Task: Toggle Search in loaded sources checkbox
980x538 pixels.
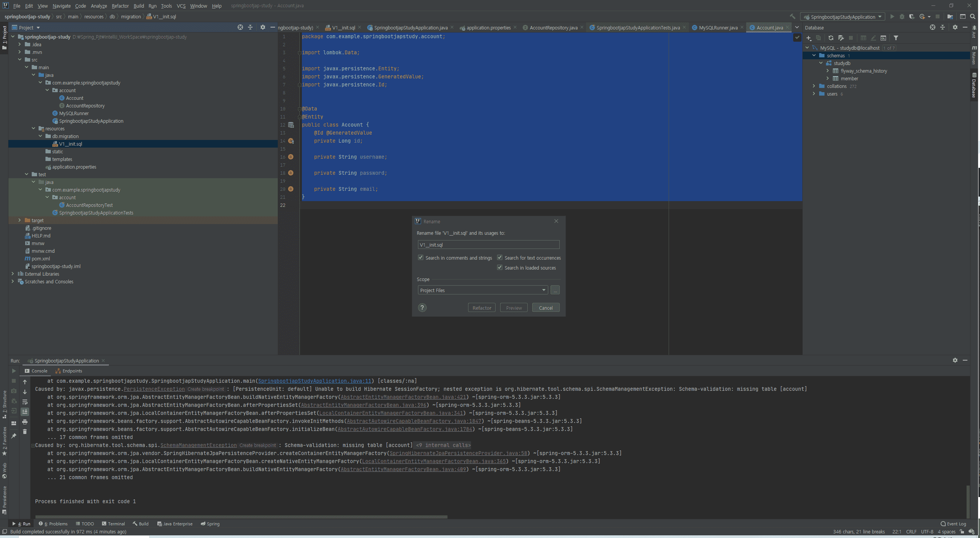Action: [x=500, y=267]
